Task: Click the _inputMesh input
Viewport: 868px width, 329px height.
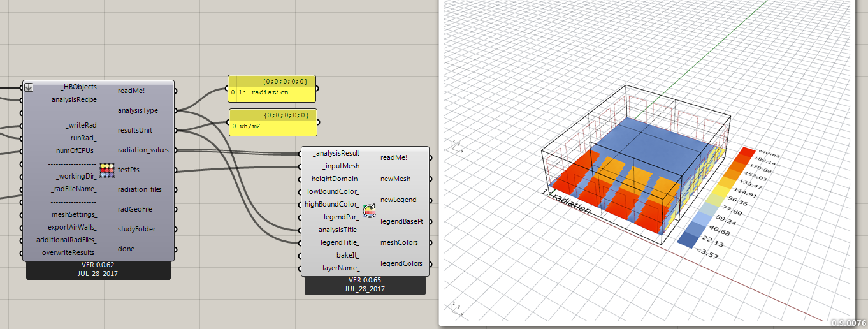Action: [x=341, y=166]
